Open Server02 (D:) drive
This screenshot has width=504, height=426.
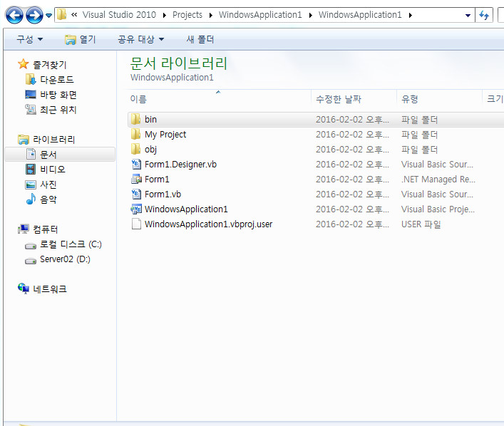click(65, 259)
